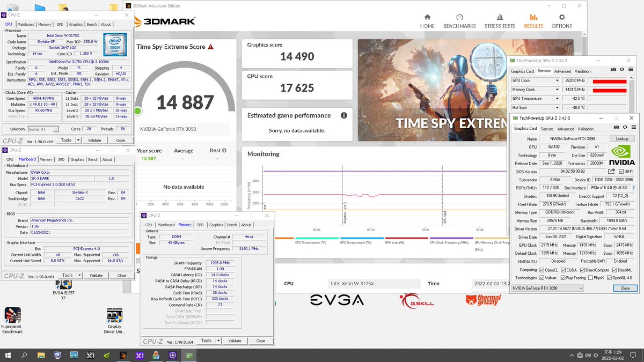Open Validation tab in GPU-Z Sensors window
The width and height of the screenshot is (644, 362).
pyautogui.click(x=583, y=71)
